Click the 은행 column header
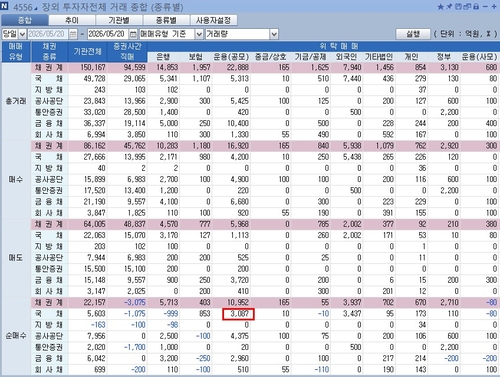Screen dimensions: 500x377 tap(163, 57)
